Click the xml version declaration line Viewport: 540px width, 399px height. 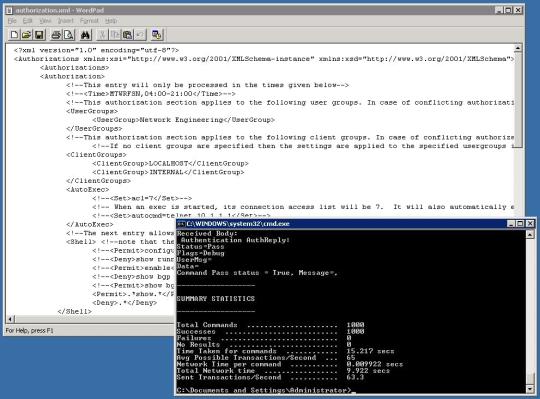coord(96,50)
